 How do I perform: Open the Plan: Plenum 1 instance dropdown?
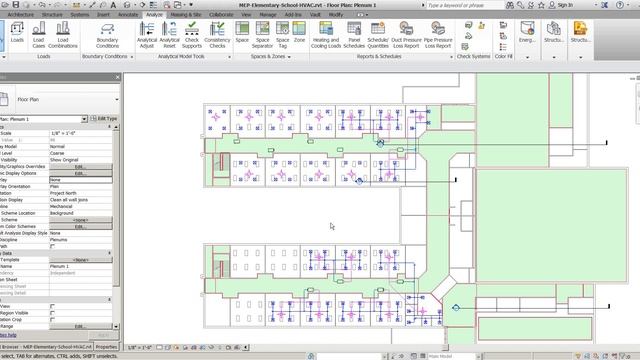(84, 119)
